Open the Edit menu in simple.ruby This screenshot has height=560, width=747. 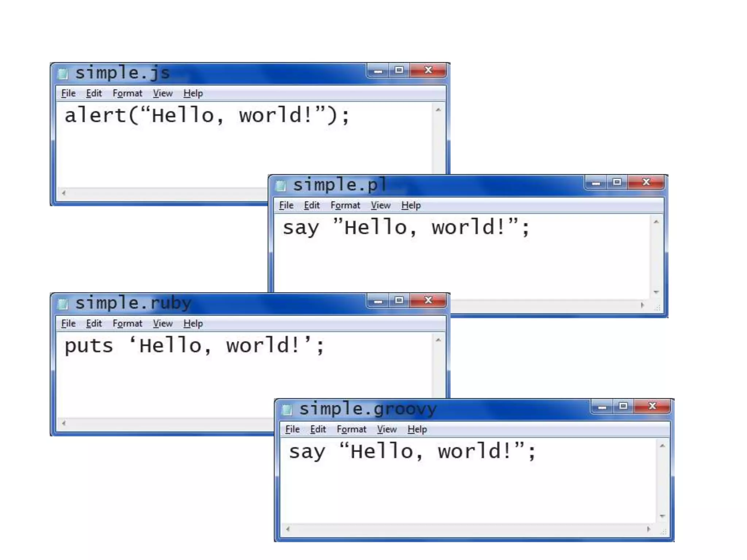[94, 323]
